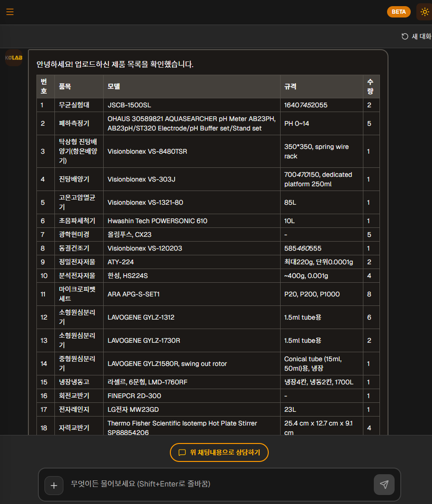The image size is (432, 504).
Task: Click the 규격 column header
Action: coord(290,87)
